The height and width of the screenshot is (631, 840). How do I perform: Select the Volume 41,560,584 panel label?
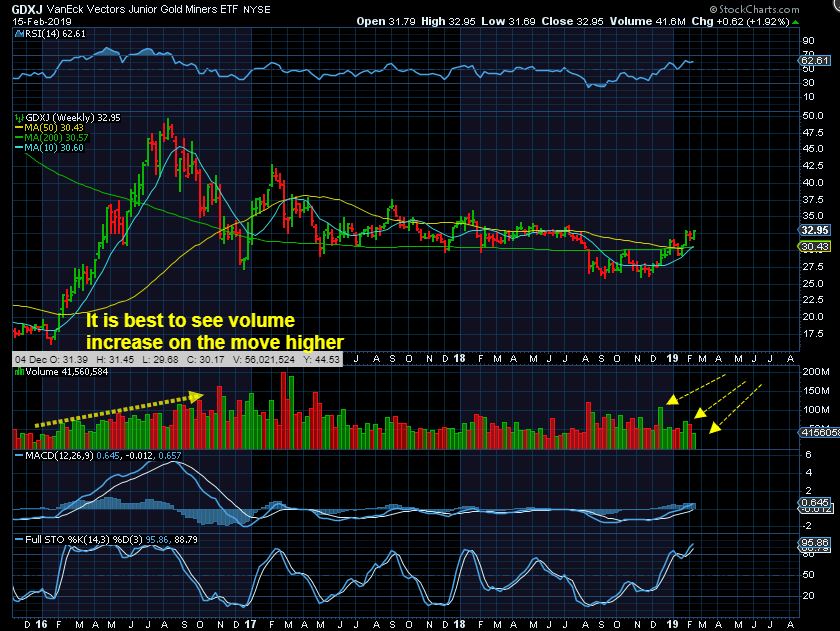click(67, 372)
